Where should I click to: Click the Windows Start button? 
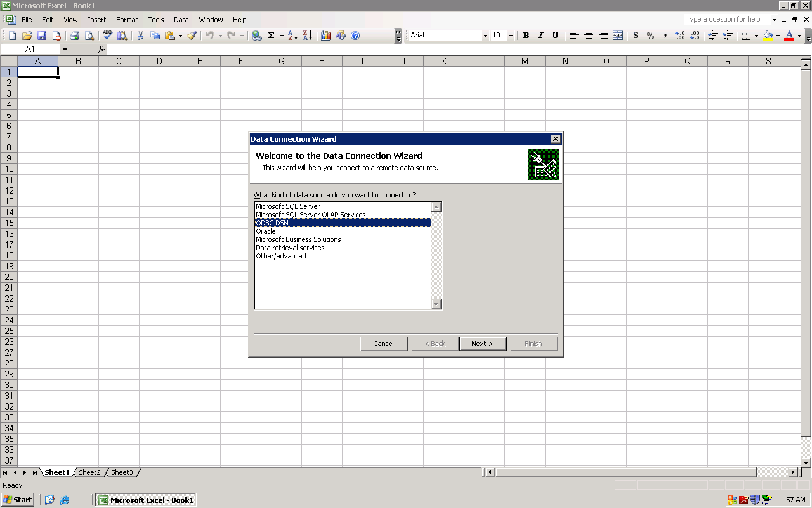pos(18,500)
